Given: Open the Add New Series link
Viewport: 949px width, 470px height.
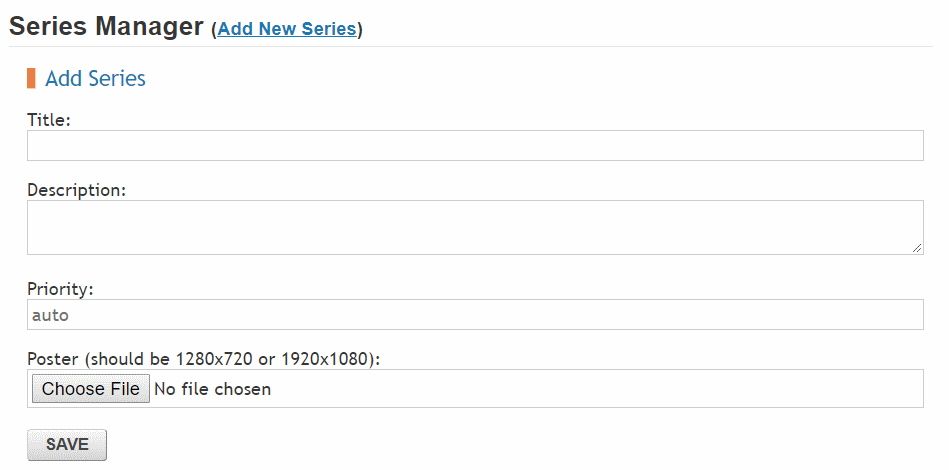Looking at the screenshot, I should [286, 29].
